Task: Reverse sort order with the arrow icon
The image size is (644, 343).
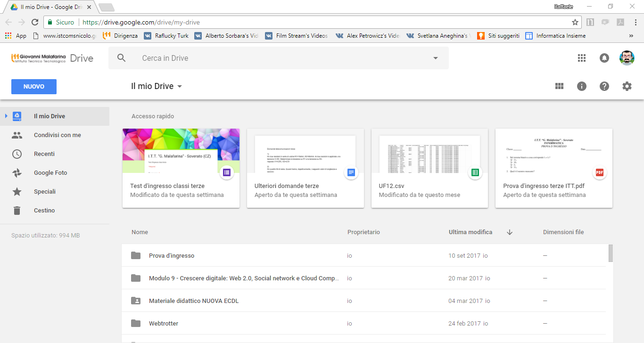Action: [510, 232]
